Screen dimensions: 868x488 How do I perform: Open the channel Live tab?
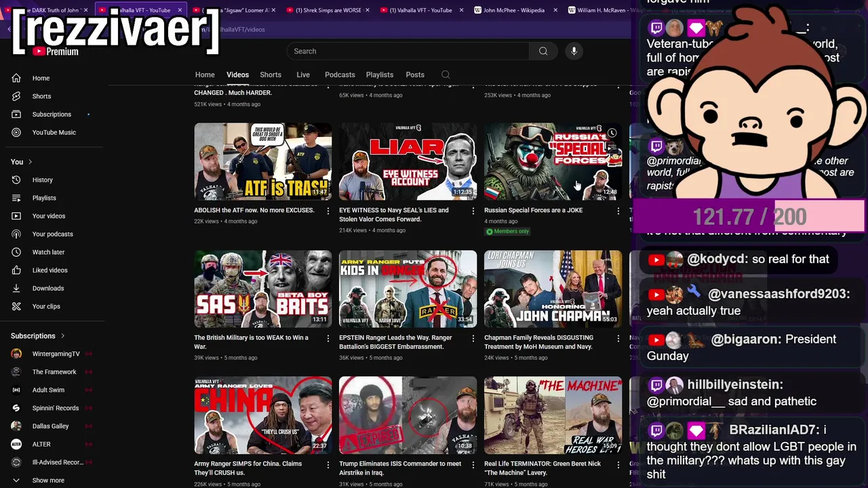coord(303,75)
